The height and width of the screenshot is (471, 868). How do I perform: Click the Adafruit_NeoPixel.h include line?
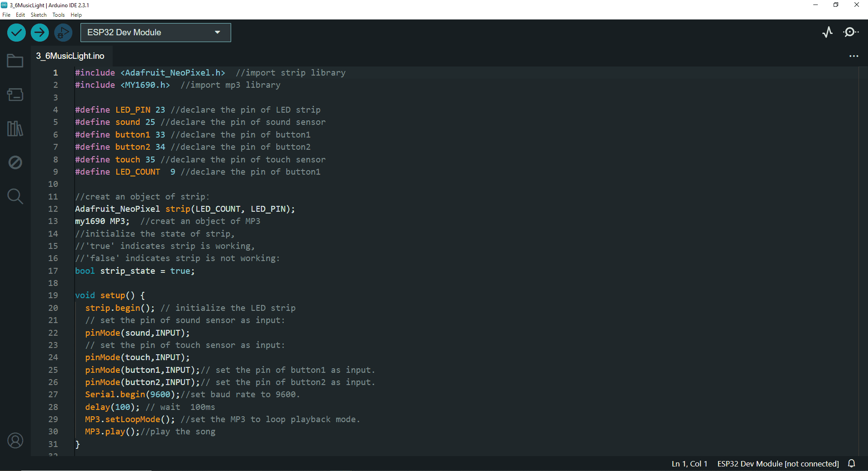tap(210, 73)
